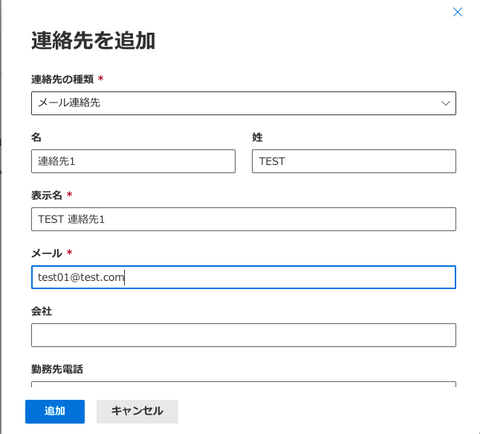The width and height of the screenshot is (480, 434).
Task: Click the 名 input field
Action: point(133,161)
